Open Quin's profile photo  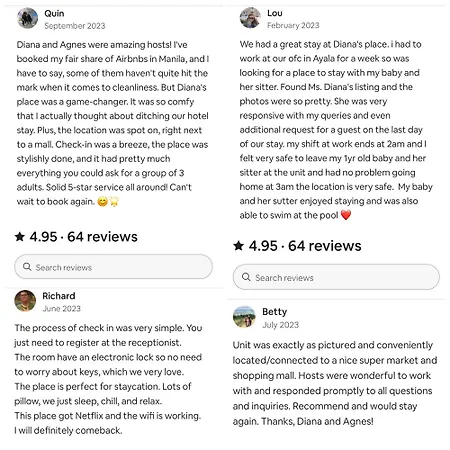[x=27, y=18]
